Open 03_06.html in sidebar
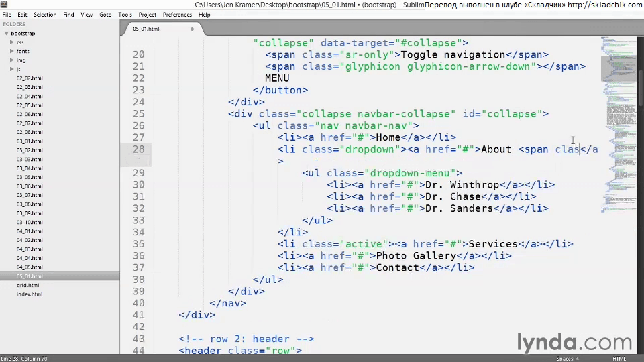 tap(30, 186)
